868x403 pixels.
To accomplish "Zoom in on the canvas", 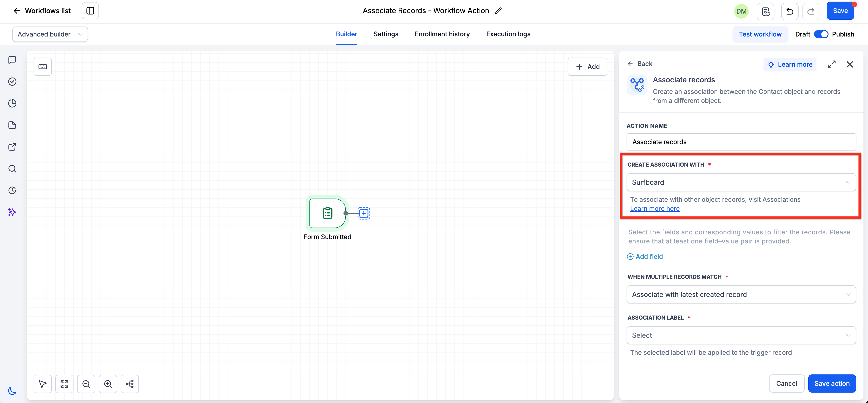I will [x=108, y=384].
